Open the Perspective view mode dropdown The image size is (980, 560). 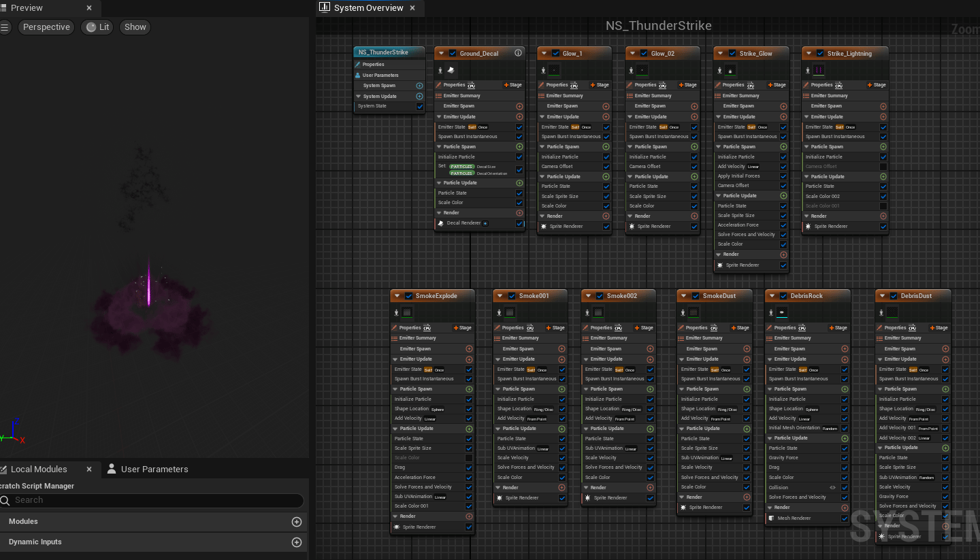pos(46,27)
